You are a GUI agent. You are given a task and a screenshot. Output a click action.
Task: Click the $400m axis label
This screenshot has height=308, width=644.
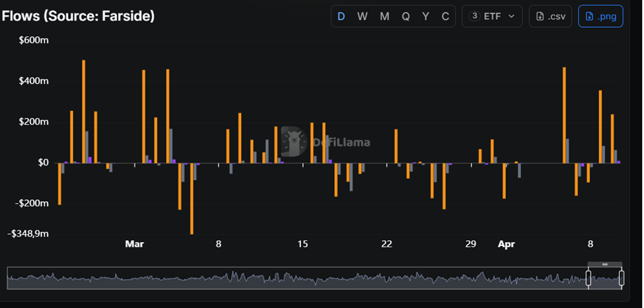(x=34, y=81)
